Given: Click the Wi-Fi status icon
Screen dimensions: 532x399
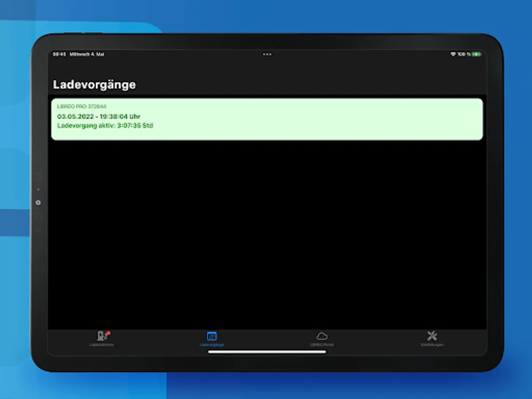Looking at the screenshot, I should [453, 54].
